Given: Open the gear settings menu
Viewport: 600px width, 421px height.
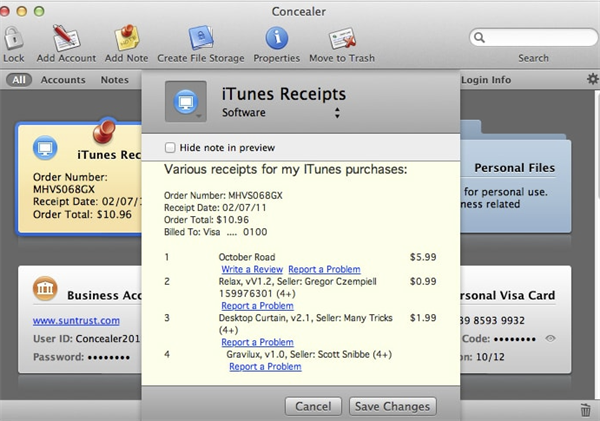Looking at the screenshot, I should [592, 79].
